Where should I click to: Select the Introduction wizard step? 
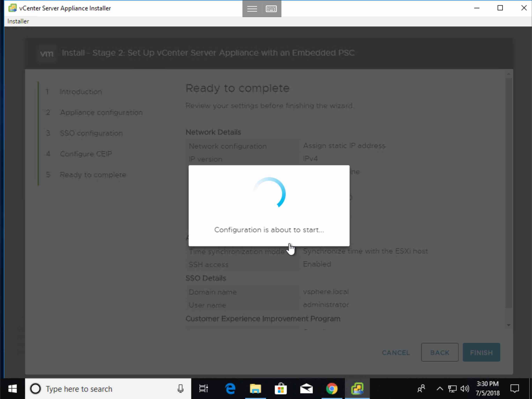(x=81, y=92)
